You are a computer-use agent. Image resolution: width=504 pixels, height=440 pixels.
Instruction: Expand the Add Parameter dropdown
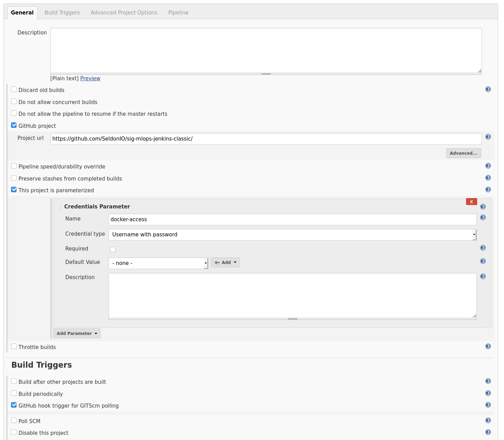(x=76, y=333)
